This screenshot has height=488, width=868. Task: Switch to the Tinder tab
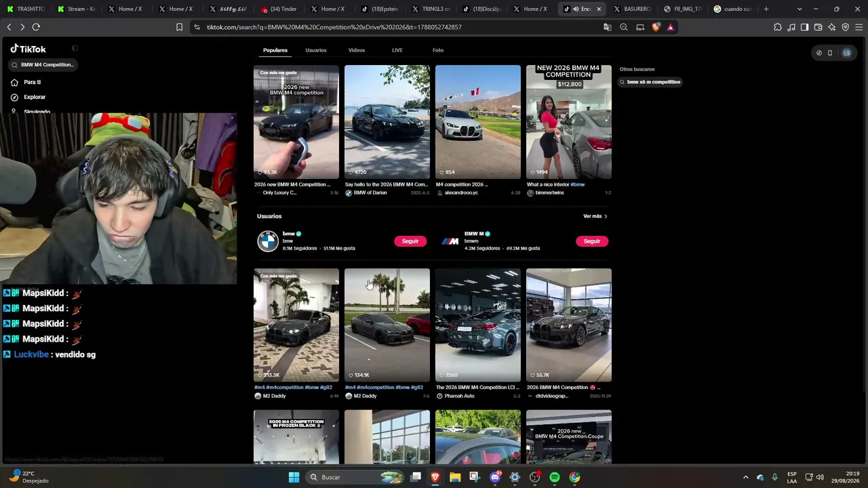[280, 9]
